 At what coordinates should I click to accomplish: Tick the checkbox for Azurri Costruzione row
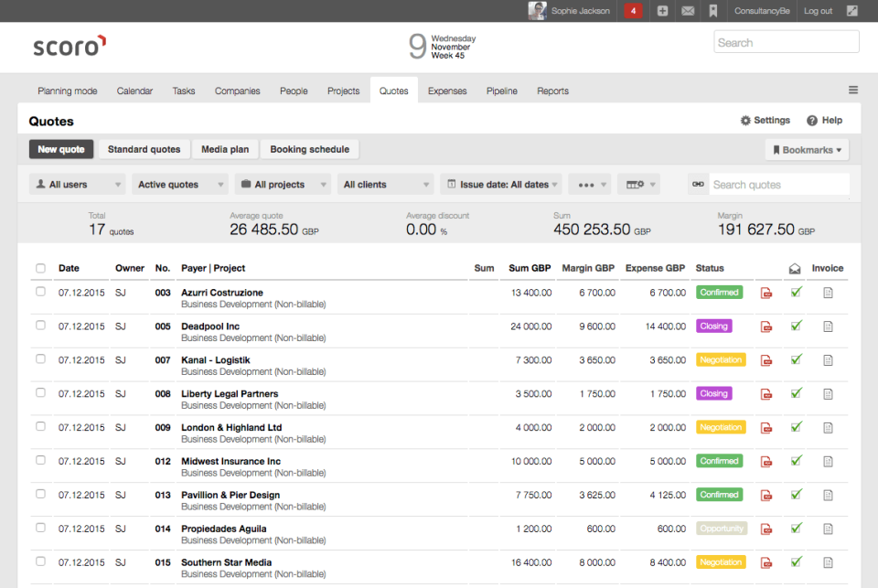[40, 292]
